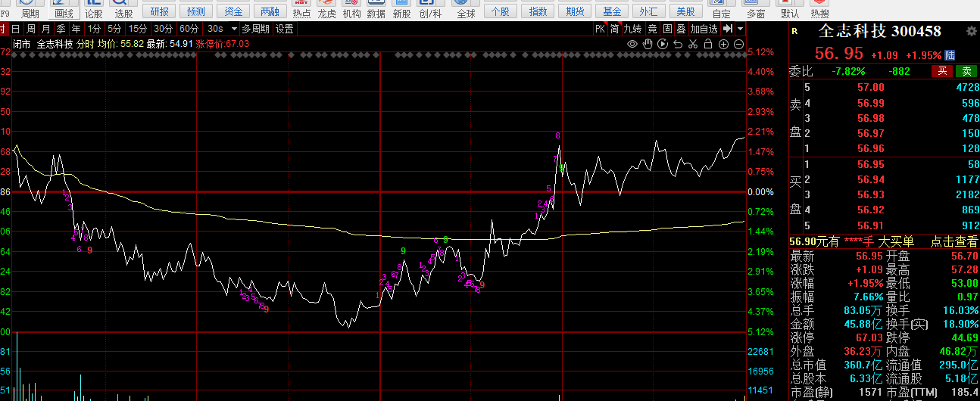Open the 创/科 board icon
This screenshot has height=401, width=980.
[x=429, y=9]
